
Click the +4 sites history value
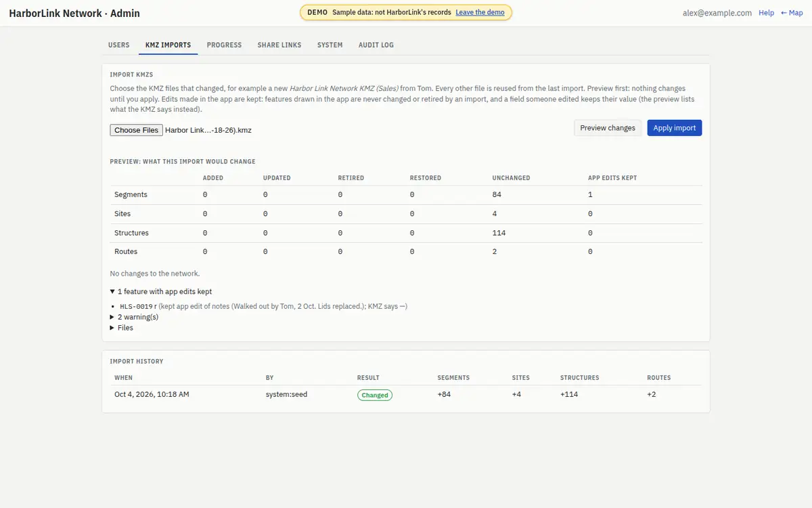(x=517, y=394)
